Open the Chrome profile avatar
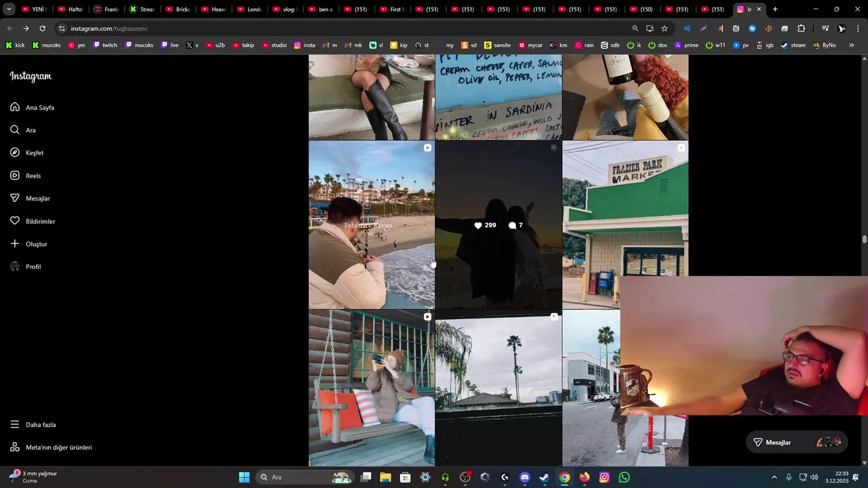 click(x=842, y=28)
